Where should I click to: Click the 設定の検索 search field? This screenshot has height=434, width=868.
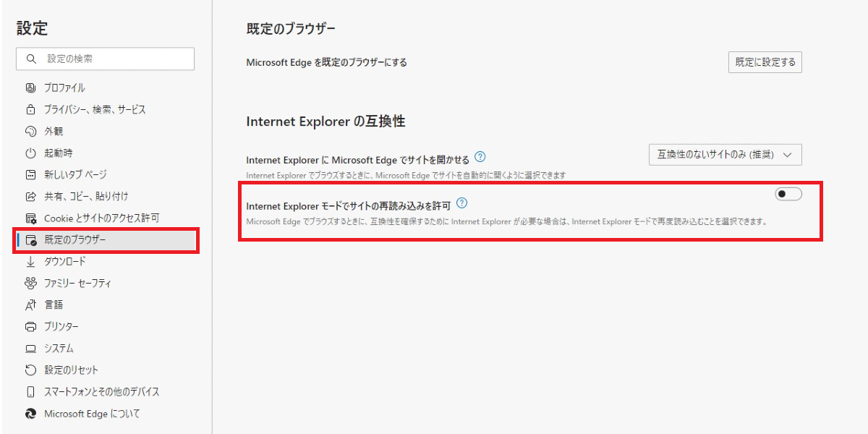tap(106, 59)
